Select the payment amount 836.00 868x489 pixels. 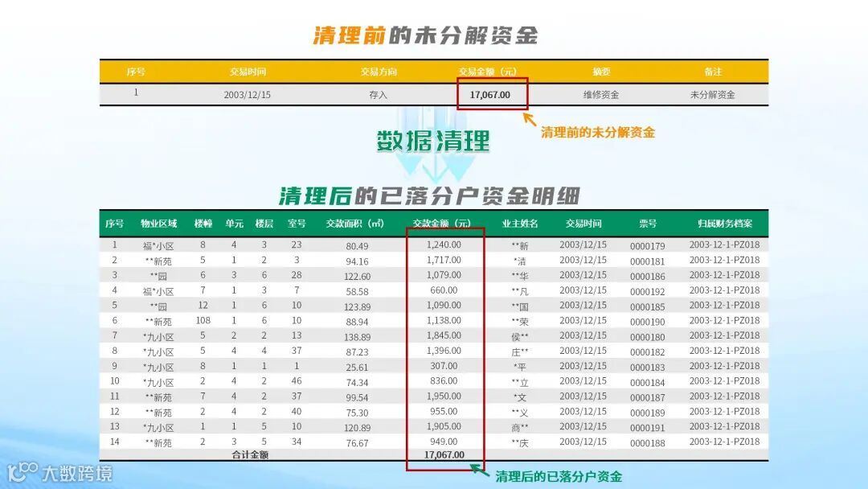click(x=444, y=381)
